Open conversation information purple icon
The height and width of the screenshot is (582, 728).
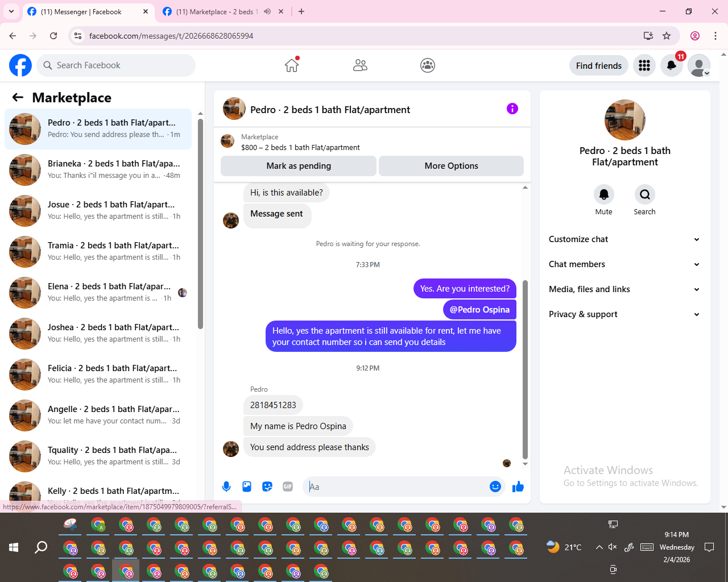tap(512, 109)
